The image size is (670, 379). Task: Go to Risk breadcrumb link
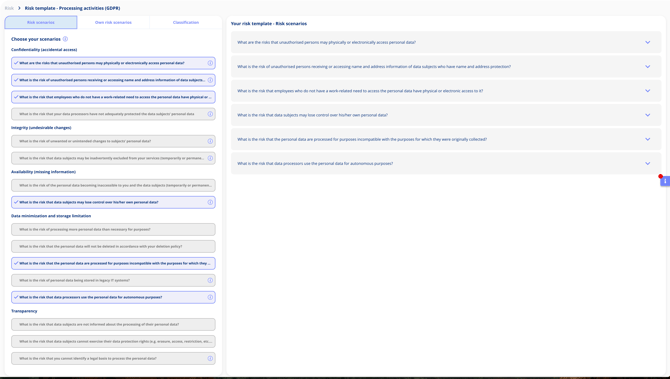point(9,8)
